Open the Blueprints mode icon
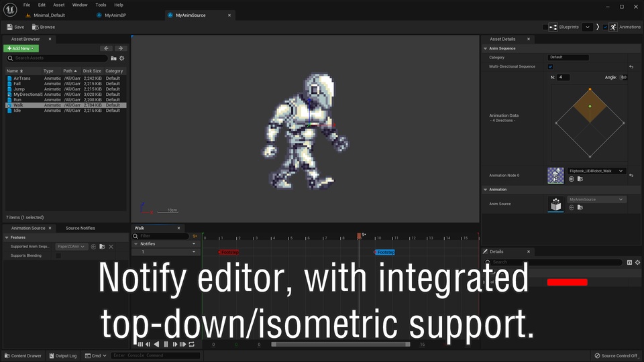The width and height of the screenshot is (644, 362). [x=553, y=27]
